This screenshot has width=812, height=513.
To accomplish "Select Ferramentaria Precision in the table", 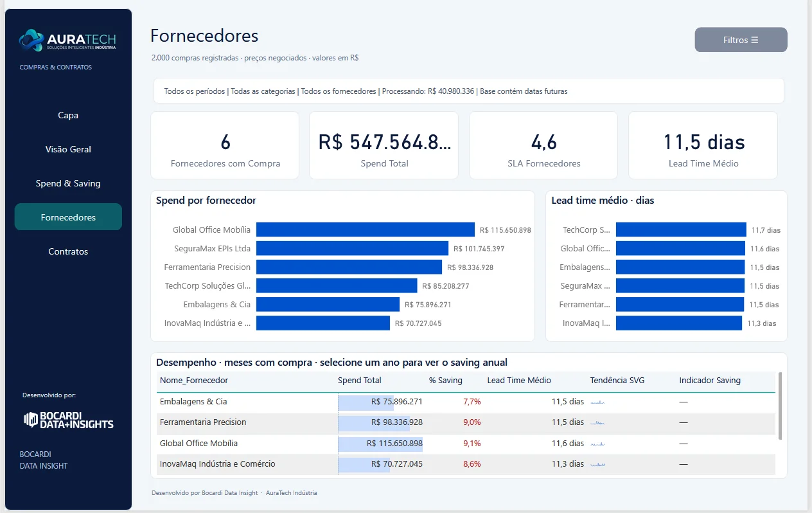I will coord(203,422).
